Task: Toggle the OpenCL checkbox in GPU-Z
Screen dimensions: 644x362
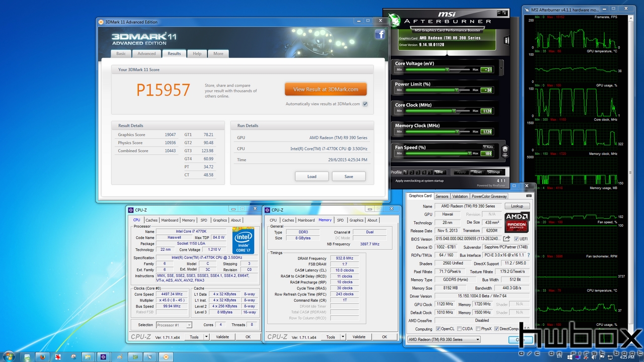Action: [x=438, y=329]
